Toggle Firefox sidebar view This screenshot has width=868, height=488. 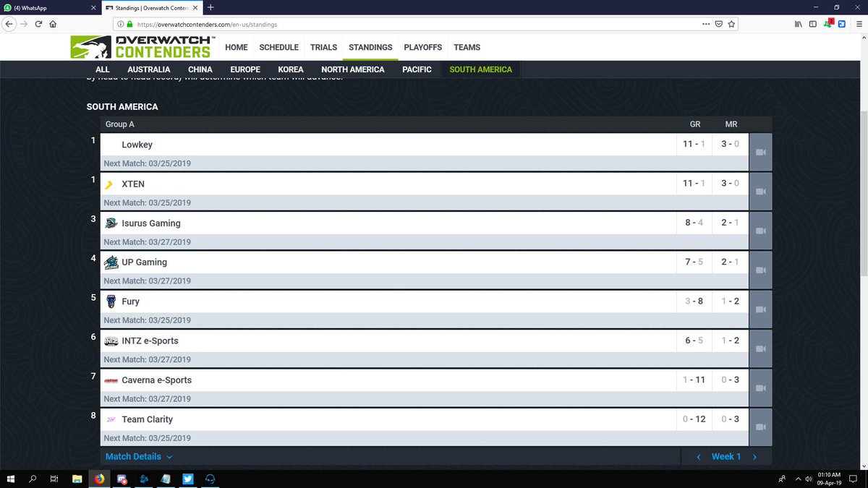click(813, 24)
